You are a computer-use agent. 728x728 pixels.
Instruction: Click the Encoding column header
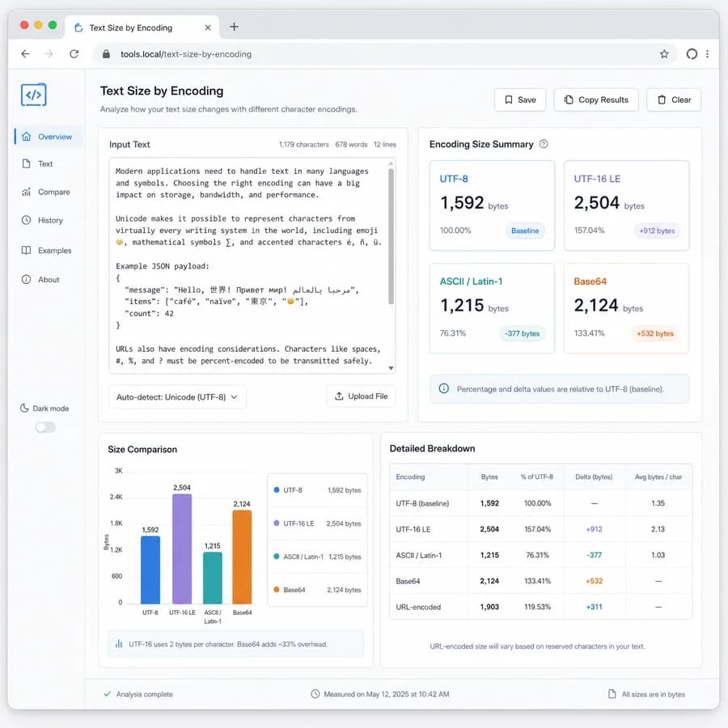(410, 476)
